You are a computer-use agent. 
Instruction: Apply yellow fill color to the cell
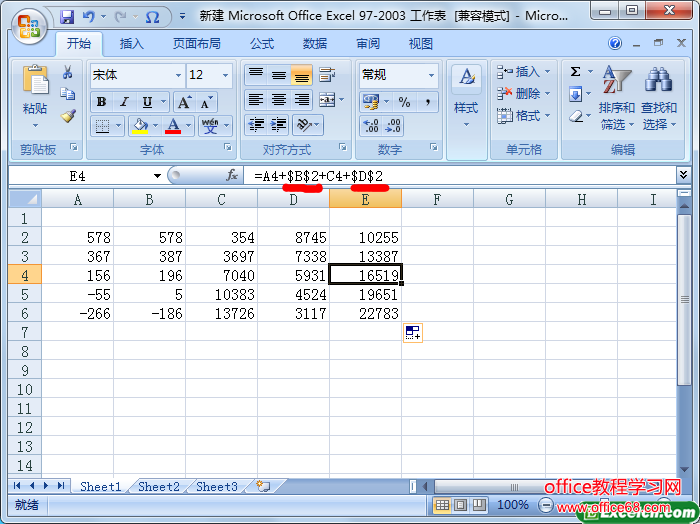140,126
